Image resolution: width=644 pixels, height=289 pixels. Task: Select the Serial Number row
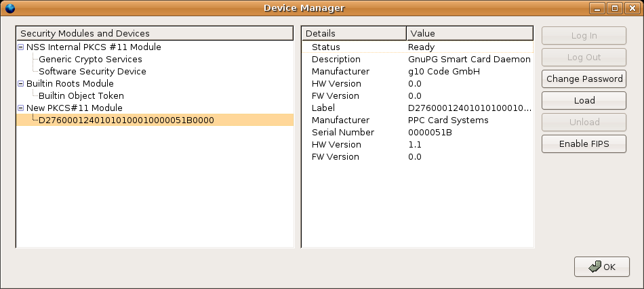click(417, 133)
